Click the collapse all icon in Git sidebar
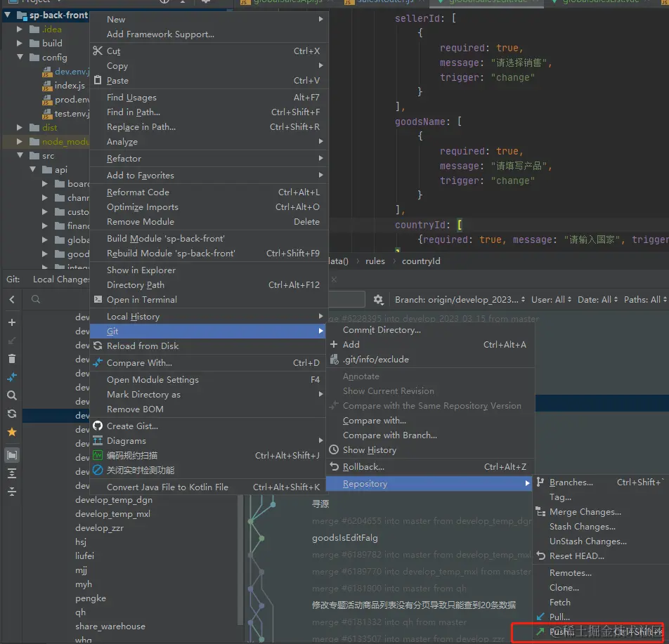The image size is (669, 644). [12, 492]
